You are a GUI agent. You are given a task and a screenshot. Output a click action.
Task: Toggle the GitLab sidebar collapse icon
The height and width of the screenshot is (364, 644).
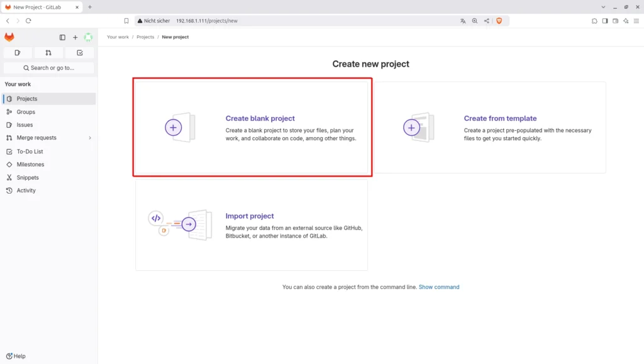click(x=62, y=38)
